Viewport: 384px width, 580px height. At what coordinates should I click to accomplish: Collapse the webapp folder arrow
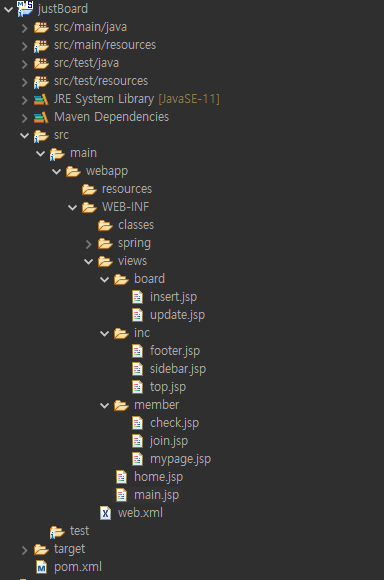pyautogui.click(x=56, y=172)
